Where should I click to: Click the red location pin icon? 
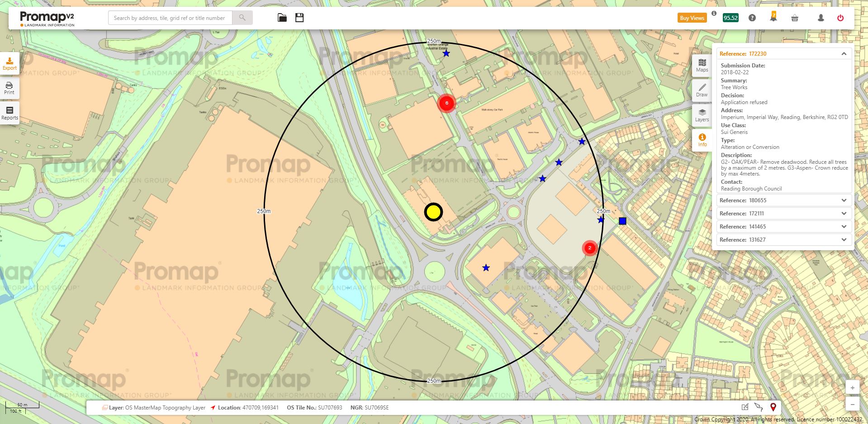coord(773,407)
